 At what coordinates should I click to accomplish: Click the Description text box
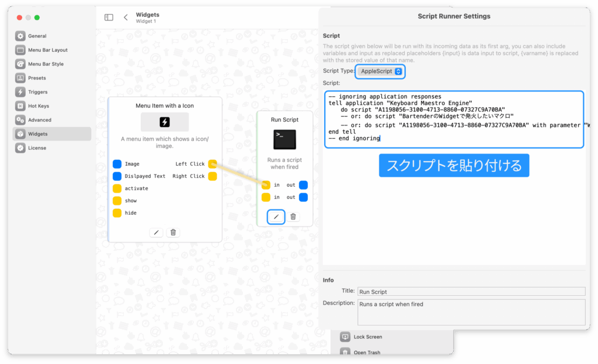(471, 312)
